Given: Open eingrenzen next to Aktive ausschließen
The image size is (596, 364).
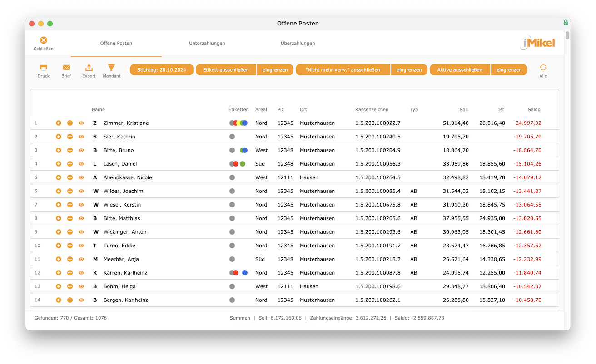Looking at the screenshot, I should 509,70.
